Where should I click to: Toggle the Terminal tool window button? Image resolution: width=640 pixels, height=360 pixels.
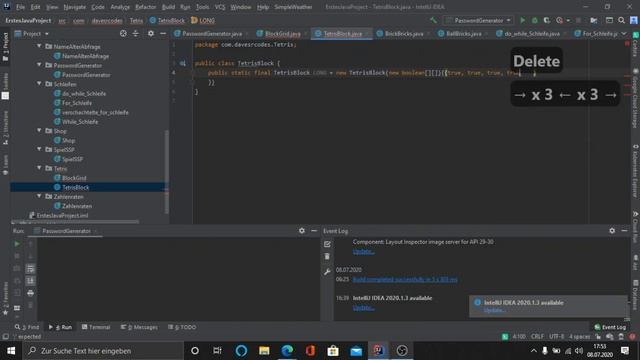96,327
